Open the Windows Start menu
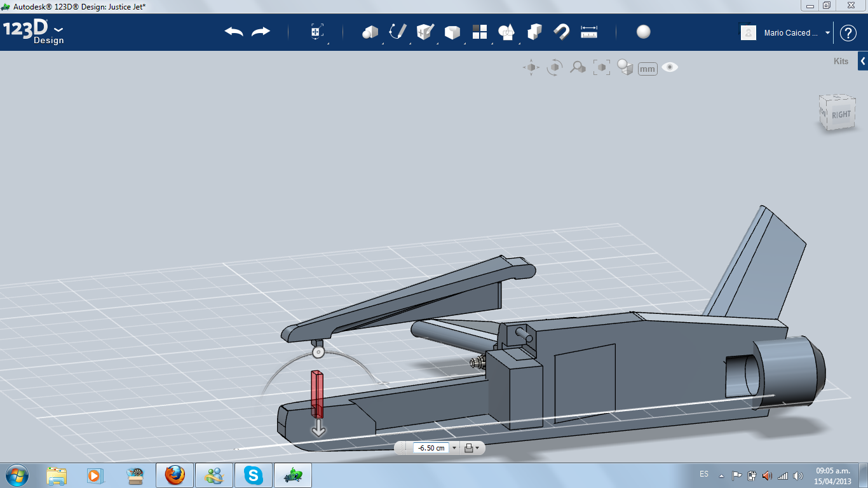The height and width of the screenshot is (488, 868). pos(17,475)
